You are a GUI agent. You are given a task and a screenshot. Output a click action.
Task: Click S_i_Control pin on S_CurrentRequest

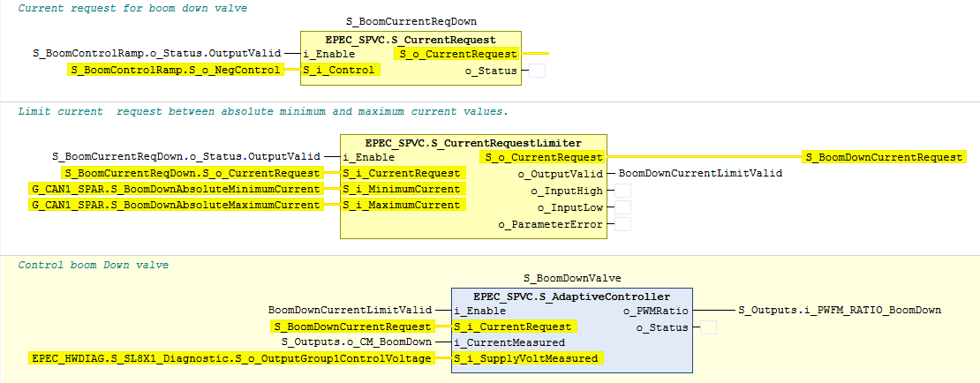pos(341,70)
